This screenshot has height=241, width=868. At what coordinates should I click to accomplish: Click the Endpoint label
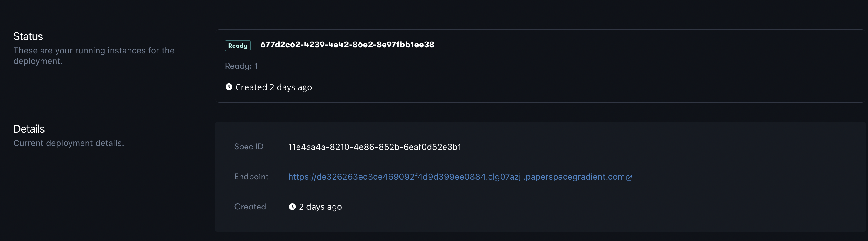pos(251,177)
